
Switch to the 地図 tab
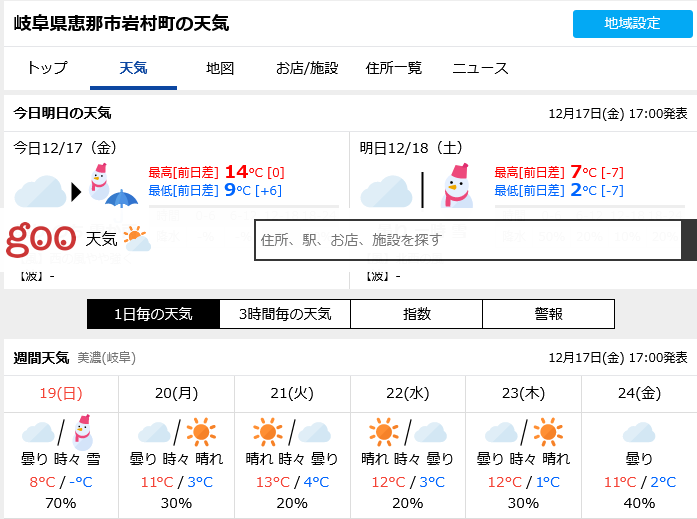[x=219, y=68]
